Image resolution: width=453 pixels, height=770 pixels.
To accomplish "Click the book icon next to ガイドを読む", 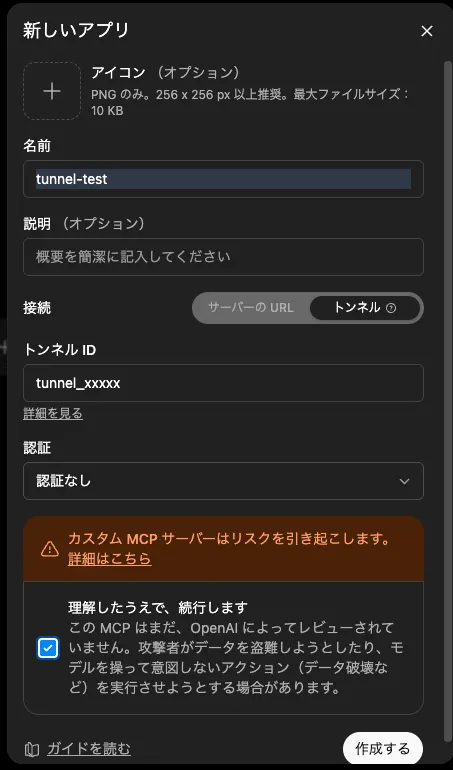I will pyautogui.click(x=32, y=749).
